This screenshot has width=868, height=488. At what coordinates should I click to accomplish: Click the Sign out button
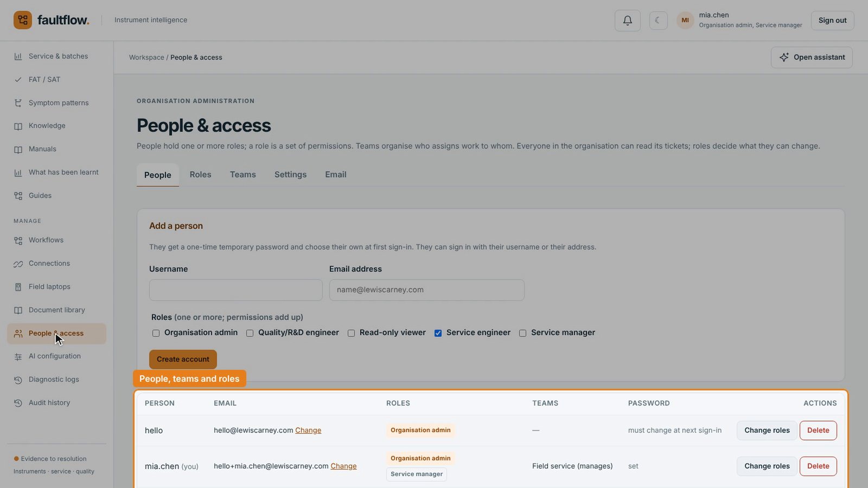(x=832, y=20)
